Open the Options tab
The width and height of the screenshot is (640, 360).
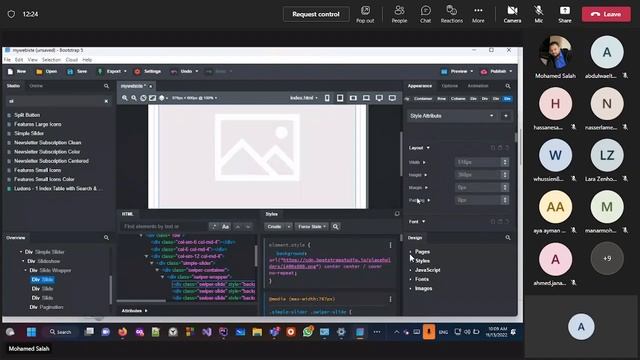click(x=450, y=86)
